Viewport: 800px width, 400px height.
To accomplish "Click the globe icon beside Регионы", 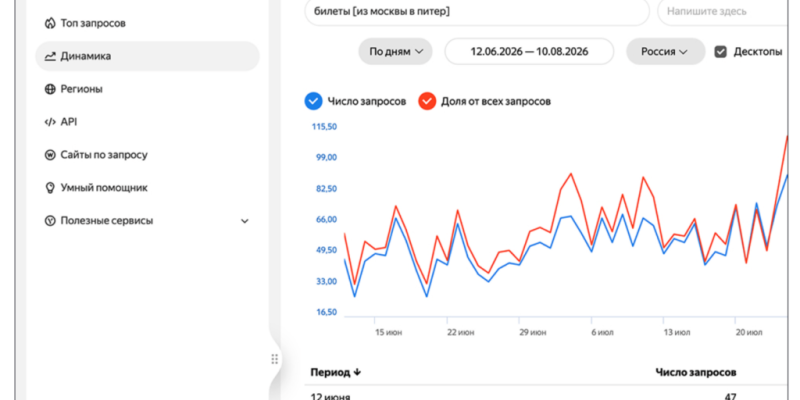I will pyautogui.click(x=49, y=89).
